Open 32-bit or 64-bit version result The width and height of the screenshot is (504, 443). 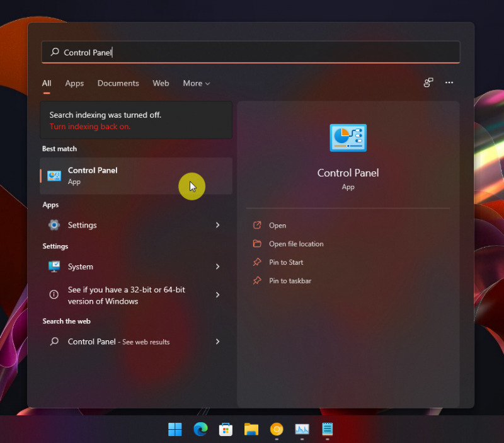[x=136, y=295]
